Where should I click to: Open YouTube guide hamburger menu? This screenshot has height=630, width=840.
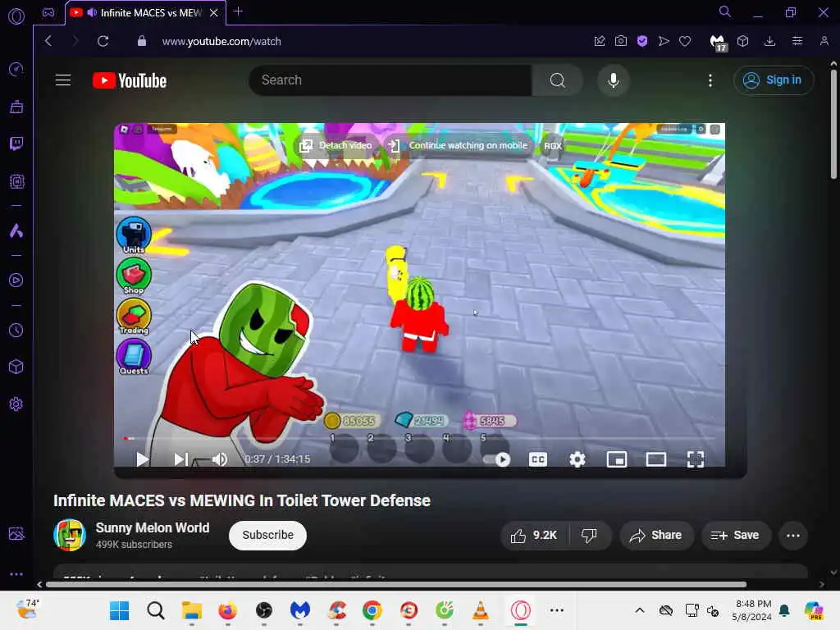click(63, 80)
